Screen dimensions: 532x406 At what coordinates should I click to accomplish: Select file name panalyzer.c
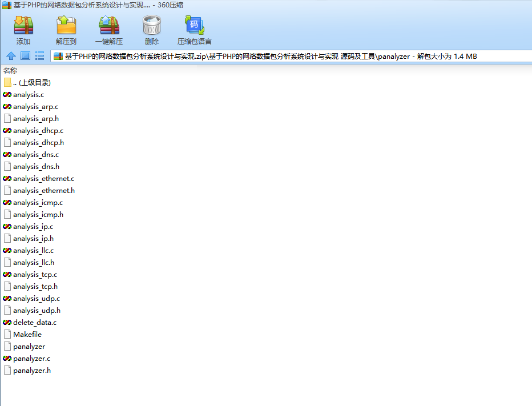(x=31, y=359)
